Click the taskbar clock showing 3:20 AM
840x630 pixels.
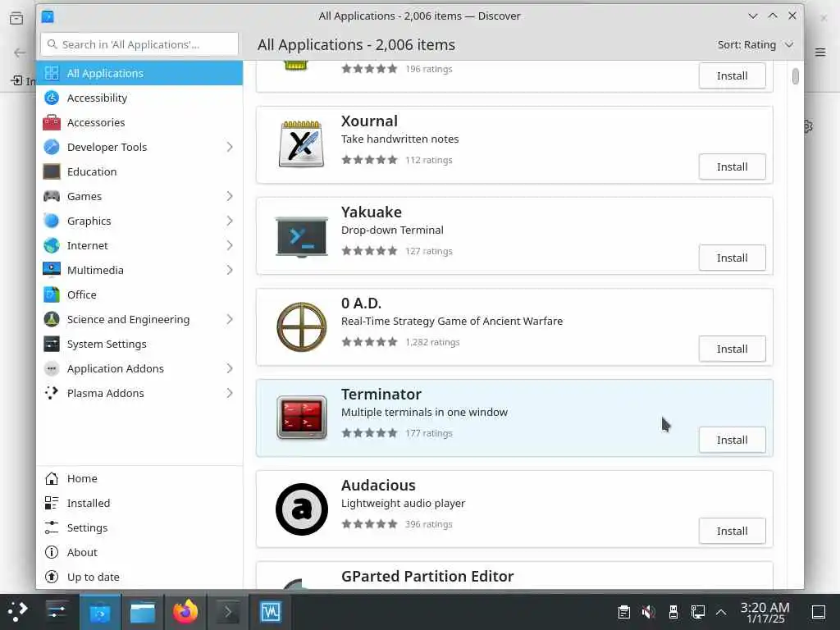tap(765, 612)
